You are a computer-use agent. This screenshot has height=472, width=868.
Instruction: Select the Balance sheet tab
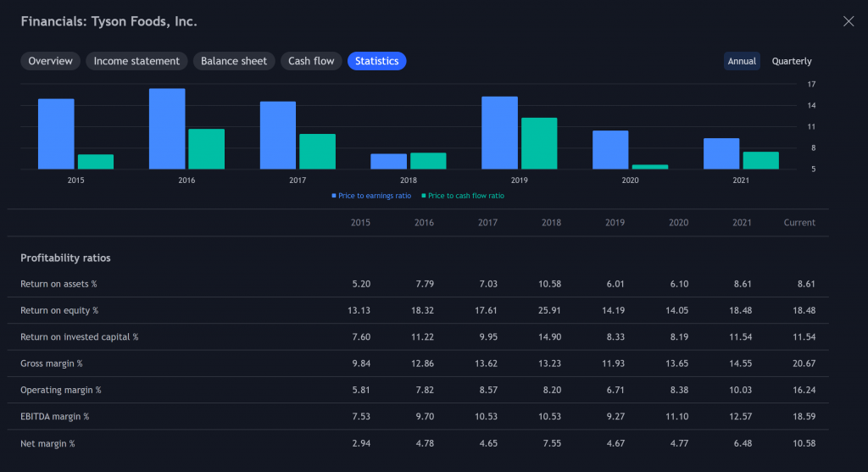(x=234, y=61)
